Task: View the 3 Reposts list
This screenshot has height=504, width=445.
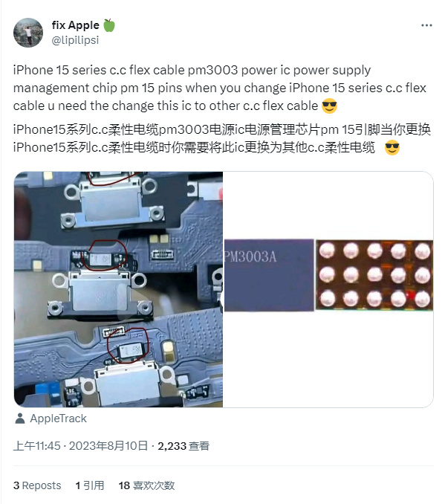Action: point(37,485)
